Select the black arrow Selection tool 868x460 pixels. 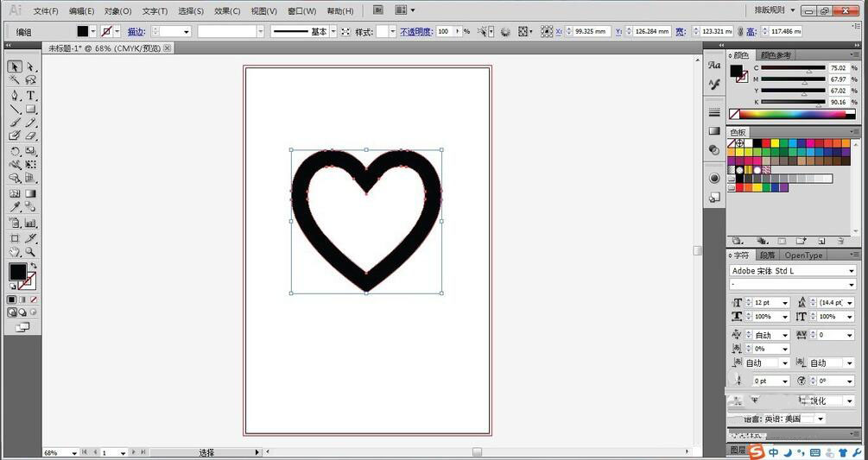[x=15, y=67]
